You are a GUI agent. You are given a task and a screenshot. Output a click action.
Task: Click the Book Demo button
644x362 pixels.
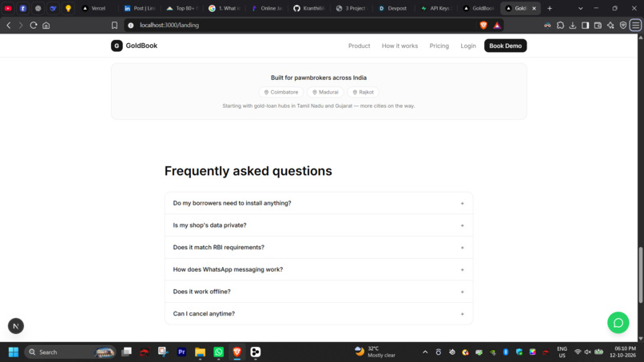(x=505, y=46)
